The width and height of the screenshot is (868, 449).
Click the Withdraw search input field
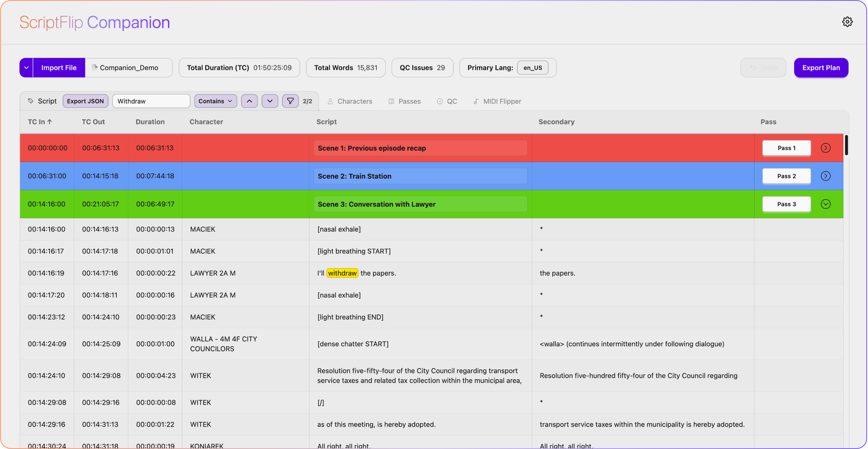click(x=151, y=101)
